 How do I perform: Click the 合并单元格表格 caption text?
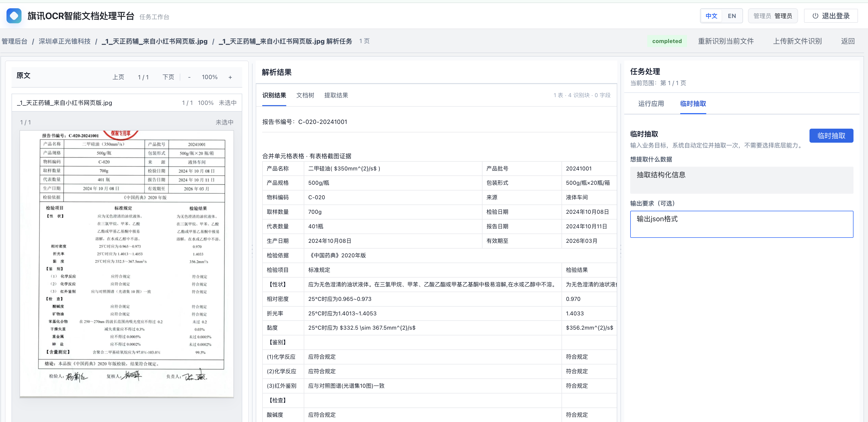point(307,156)
